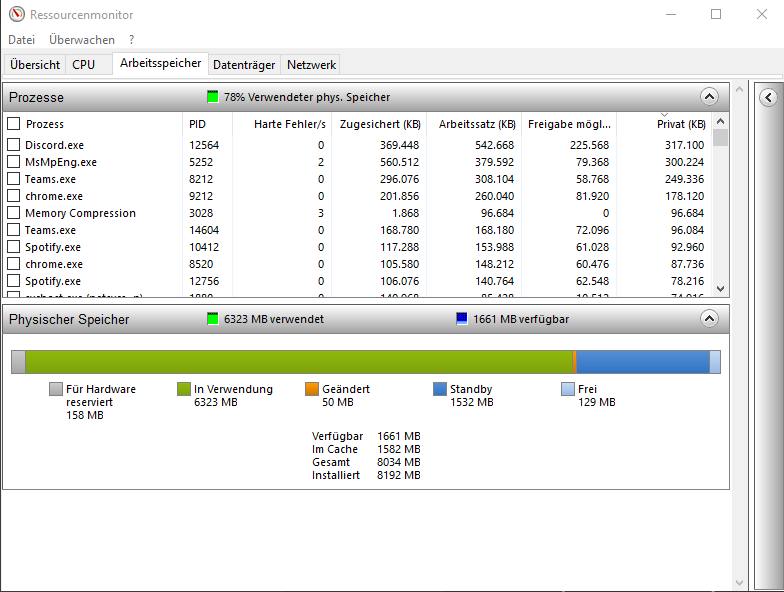The image size is (784, 592).
Task: Sort by Zugesichert (KB) column header
Action: pyautogui.click(x=380, y=124)
